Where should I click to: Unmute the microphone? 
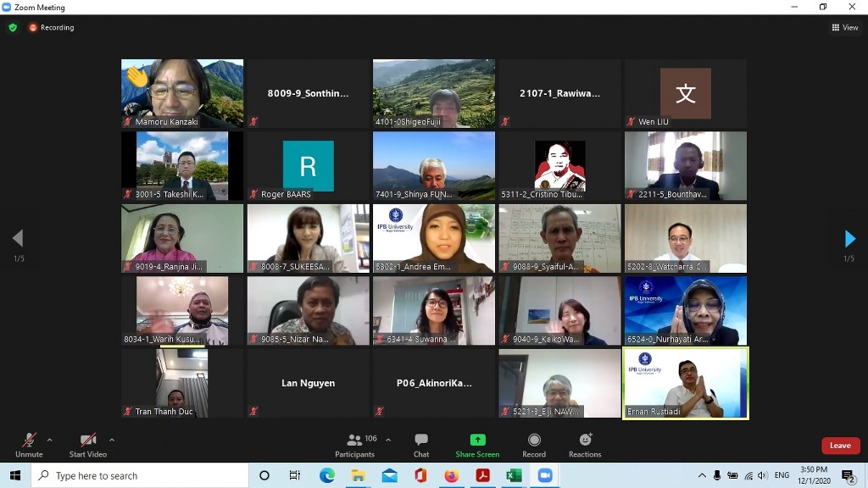[29, 445]
